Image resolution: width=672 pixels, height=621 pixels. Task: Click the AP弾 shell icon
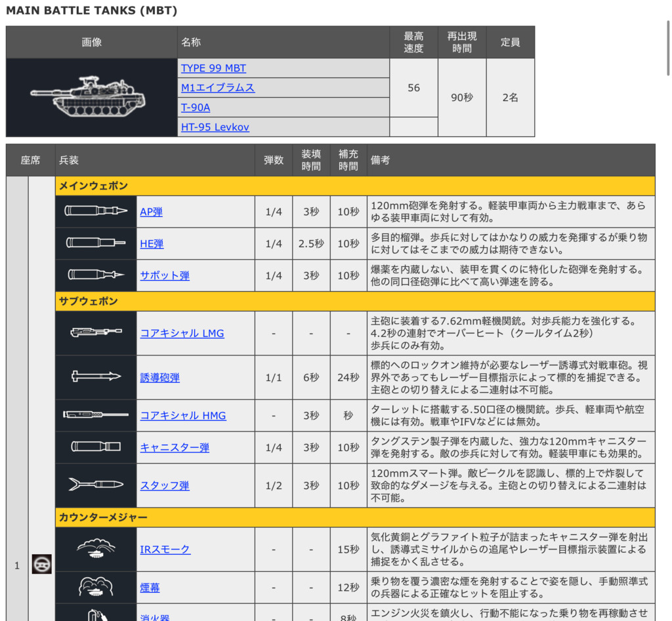[96, 212]
